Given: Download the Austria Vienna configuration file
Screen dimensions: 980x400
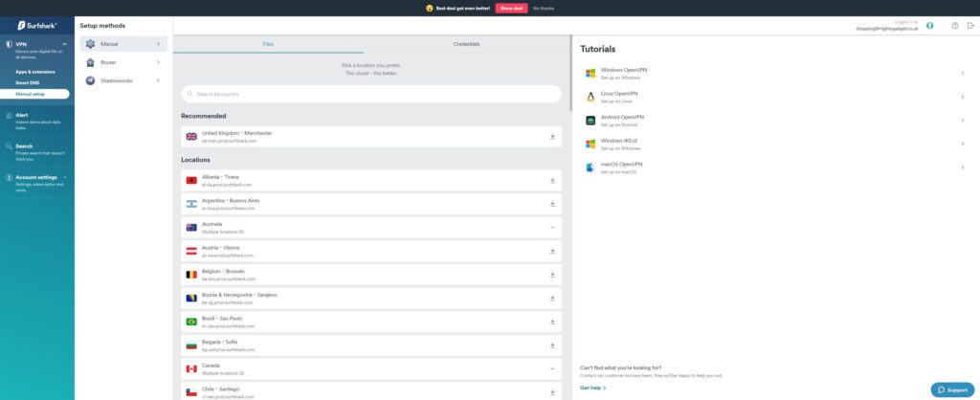Looking at the screenshot, I should click(x=552, y=251).
